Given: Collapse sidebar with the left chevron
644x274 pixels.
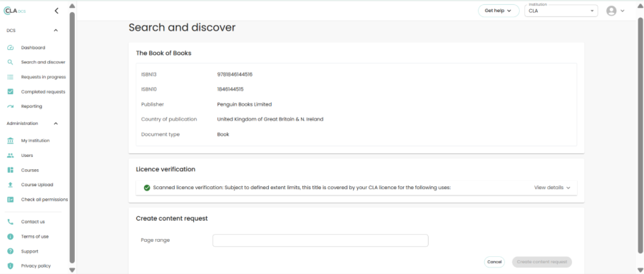Looking at the screenshot, I should click(x=56, y=11).
